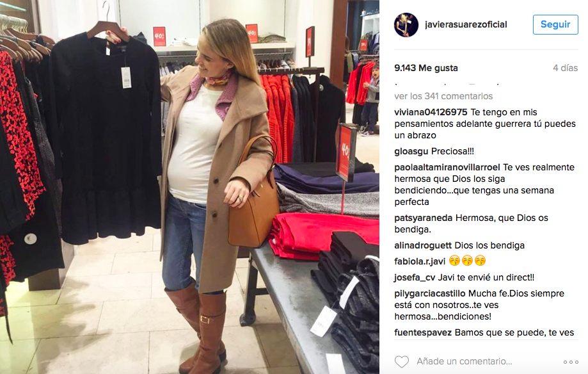Open pilygarciacastillo profile link
The height and width of the screenshot is (374, 588).
pyautogui.click(x=430, y=293)
